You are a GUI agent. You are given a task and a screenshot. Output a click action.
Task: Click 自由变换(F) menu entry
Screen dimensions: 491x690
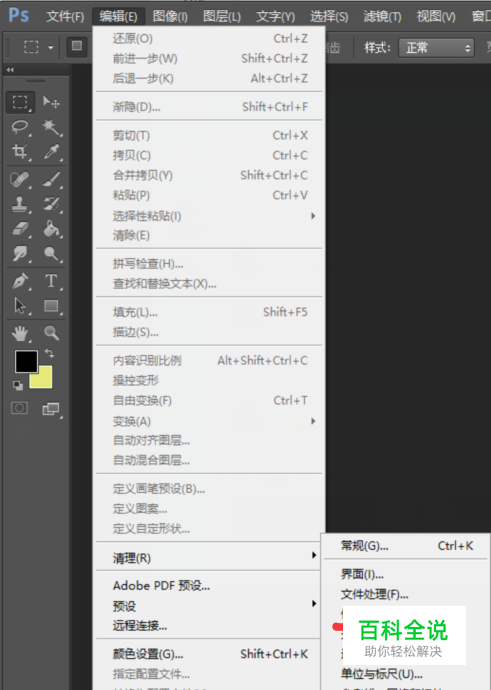coord(209,400)
